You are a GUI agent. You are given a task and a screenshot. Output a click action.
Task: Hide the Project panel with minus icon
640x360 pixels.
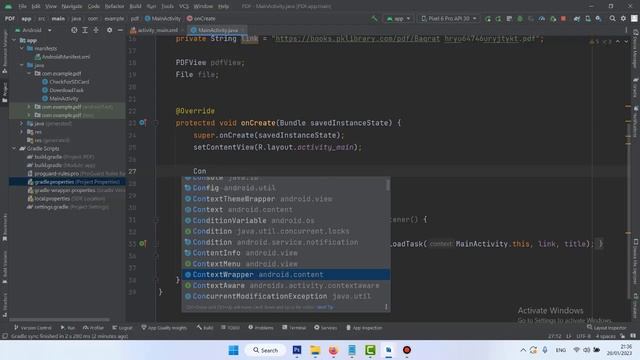coord(120,30)
